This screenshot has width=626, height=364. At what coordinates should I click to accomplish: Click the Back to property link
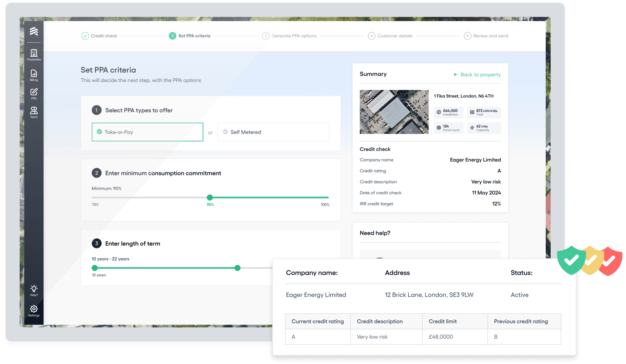point(477,75)
